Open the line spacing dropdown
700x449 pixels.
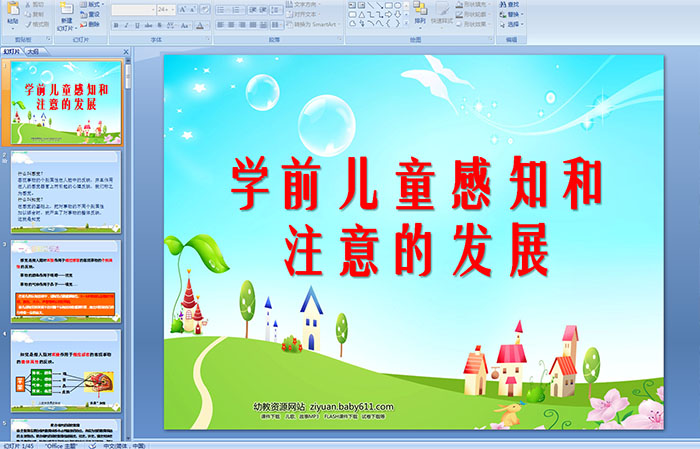click(x=276, y=10)
